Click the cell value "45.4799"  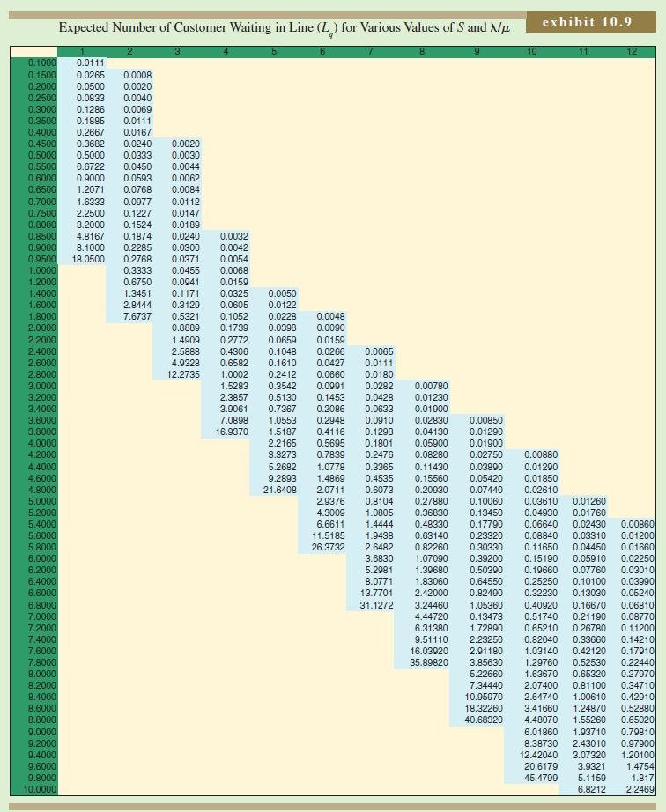[541, 778]
